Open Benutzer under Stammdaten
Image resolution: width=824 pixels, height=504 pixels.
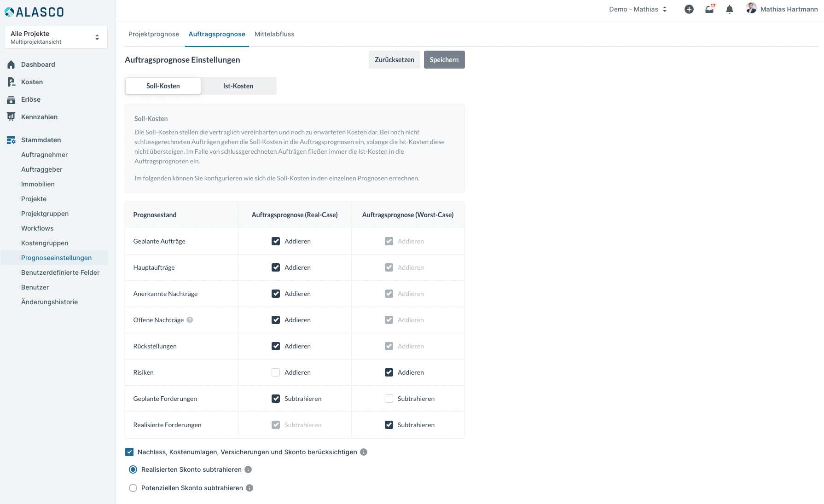[35, 287]
